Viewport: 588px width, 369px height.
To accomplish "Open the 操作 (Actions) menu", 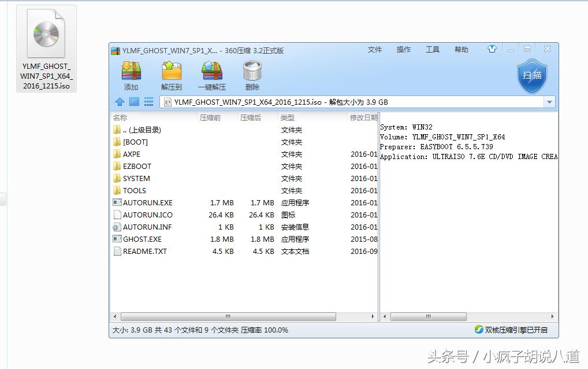I will click(x=403, y=50).
